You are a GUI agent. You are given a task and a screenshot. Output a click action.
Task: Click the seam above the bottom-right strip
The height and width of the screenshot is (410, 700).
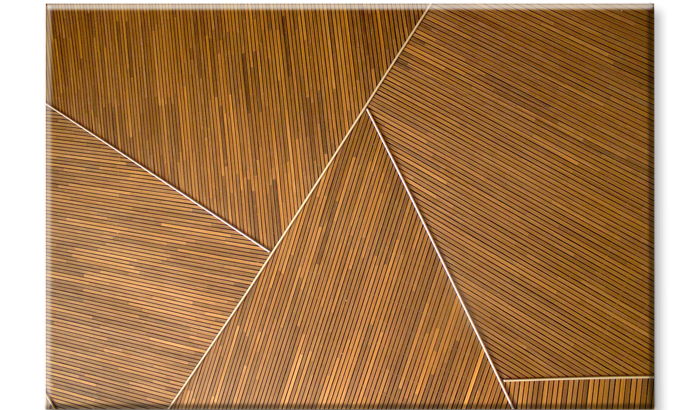click(580, 379)
